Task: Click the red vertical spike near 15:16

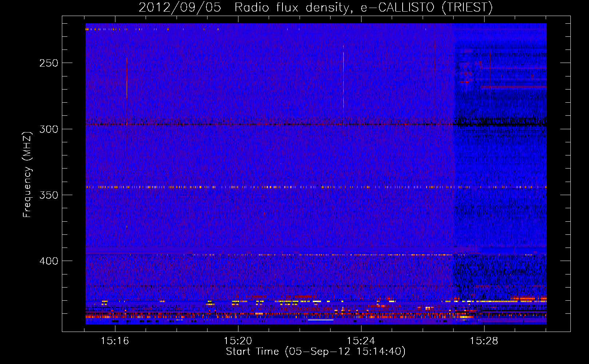Action: 127,78
